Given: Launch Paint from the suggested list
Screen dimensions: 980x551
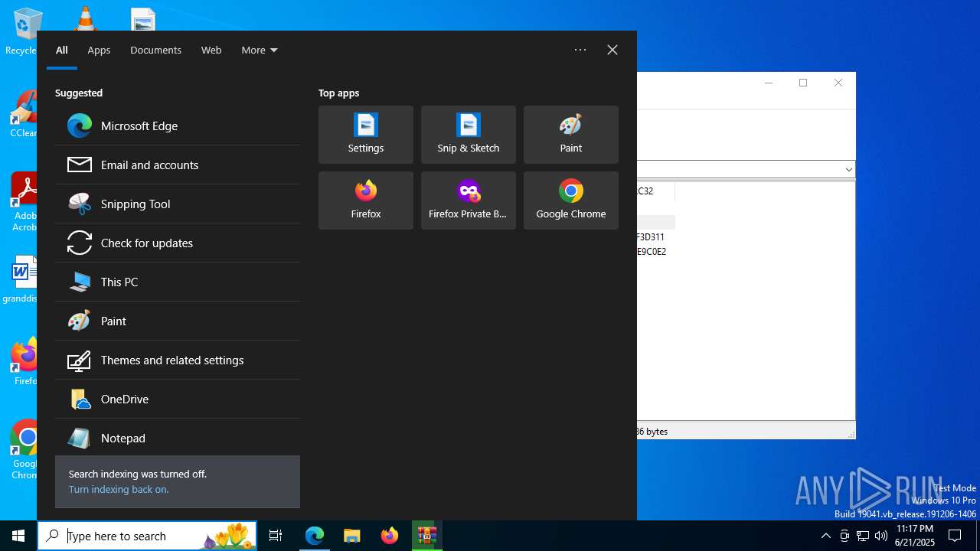Looking at the screenshot, I should (x=178, y=321).
